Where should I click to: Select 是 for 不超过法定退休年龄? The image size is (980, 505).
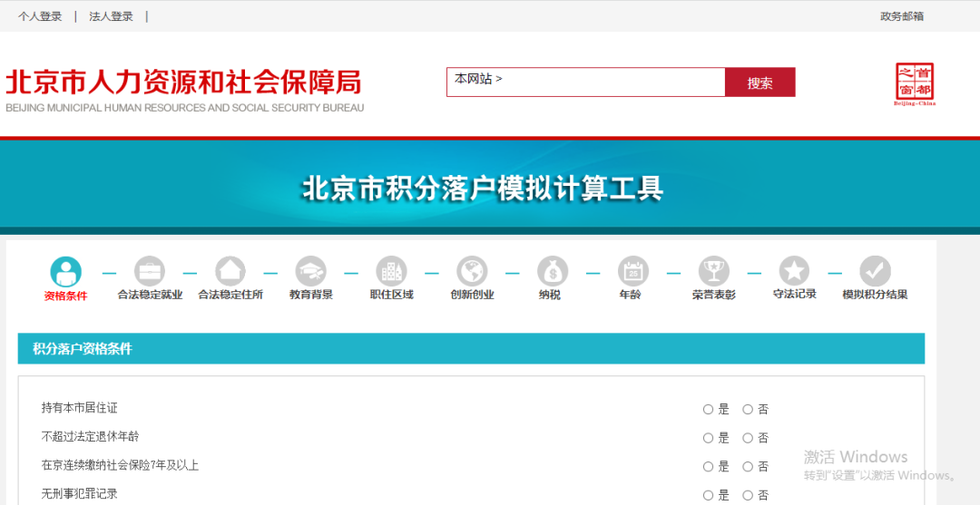(x=708, y=438)
